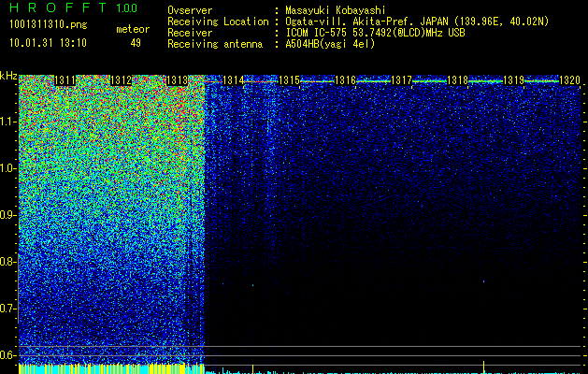The width and height of the screenshot is (588, 374).
Task: Click the 1.1 kHz axis label
Action: point(8,122)
